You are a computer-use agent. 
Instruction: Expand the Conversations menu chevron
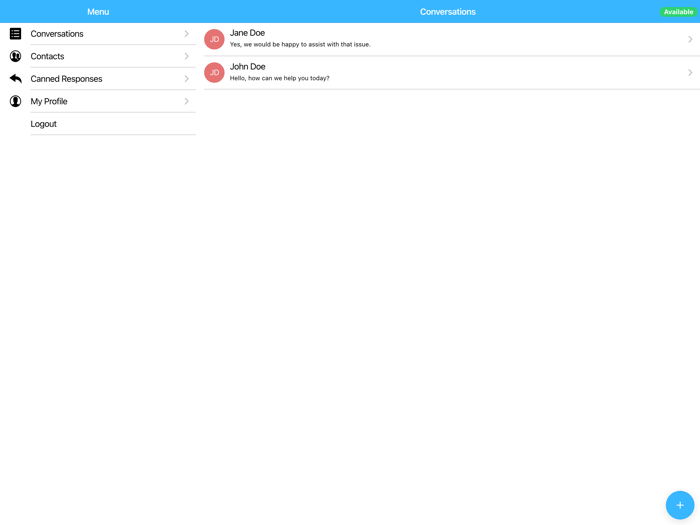187,33
